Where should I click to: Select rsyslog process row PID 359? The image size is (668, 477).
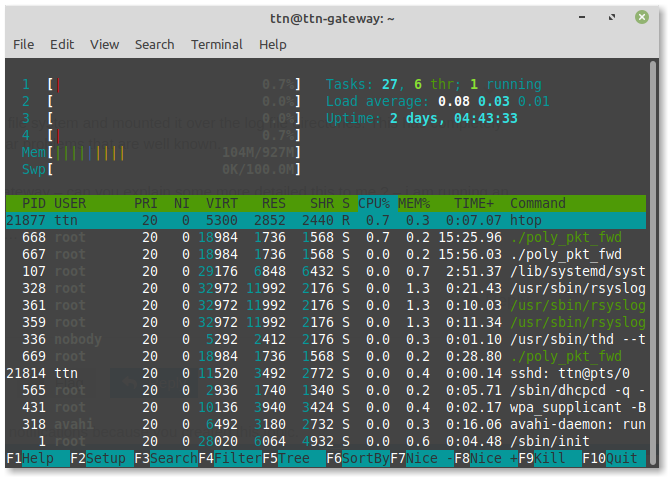tap(326, 322)
